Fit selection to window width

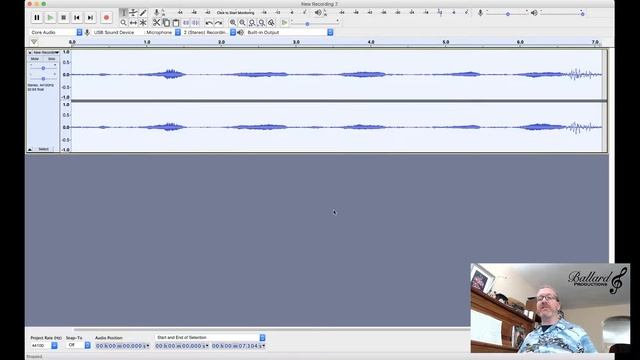point(252,23)
